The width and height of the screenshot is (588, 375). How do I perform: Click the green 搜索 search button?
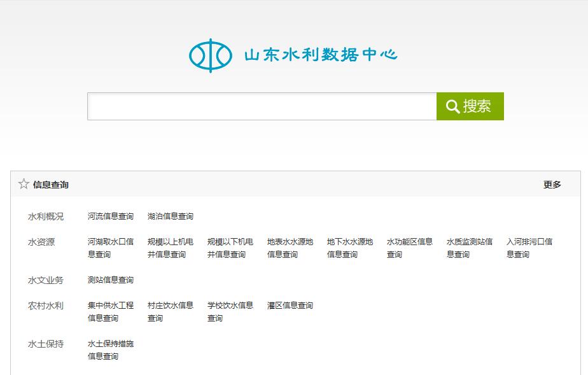(470, 106)
